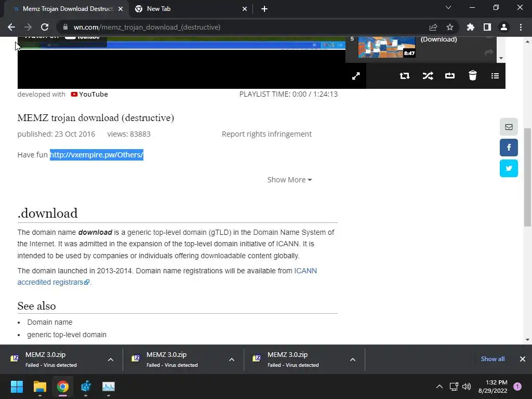532x399 pixels.
Task: Show hidden system tray icons
Action: click(440, 387)
